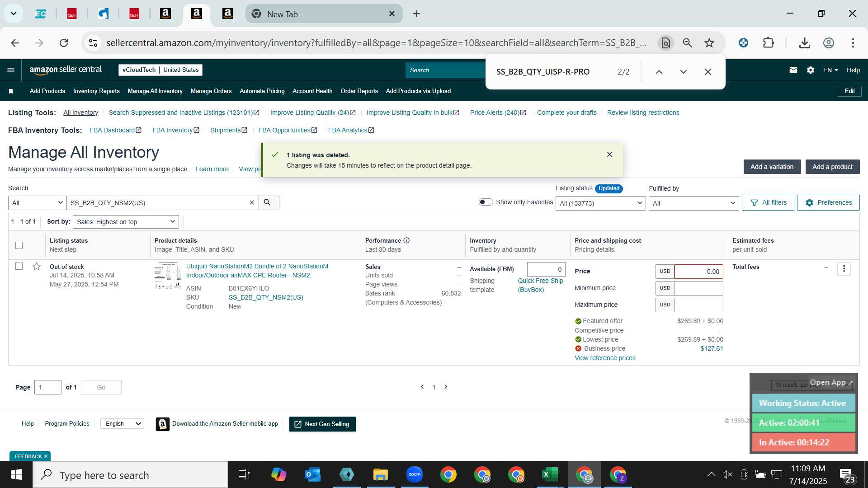The height and width of the screenshot is (488, 868).
Task: Open Zoom from the taskbar
Action: tap(415, 475)
